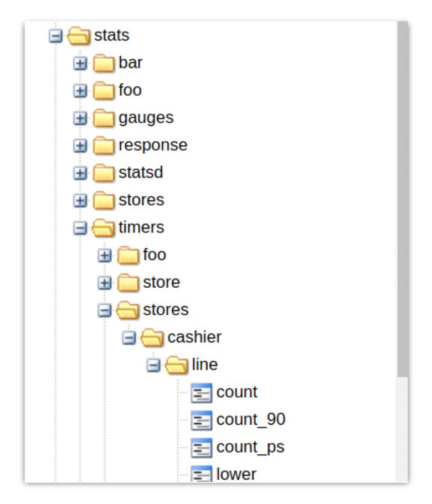Collapse the line folder node
This screenshot has height=504, width=432.
coord(153,365)
